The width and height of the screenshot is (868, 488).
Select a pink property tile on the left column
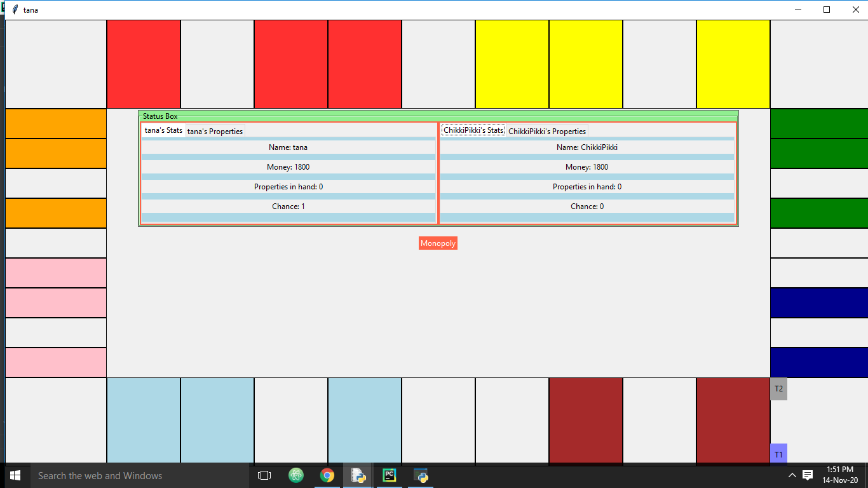pos(55,273)
